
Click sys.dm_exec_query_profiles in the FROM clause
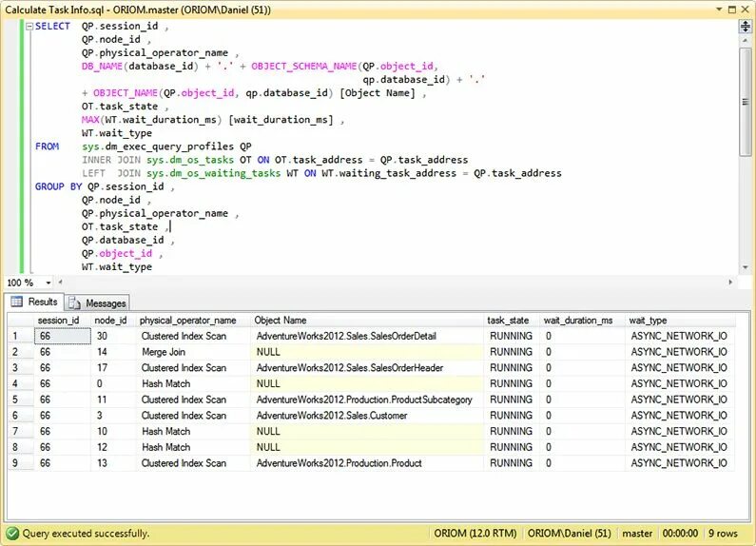(158, 146)
